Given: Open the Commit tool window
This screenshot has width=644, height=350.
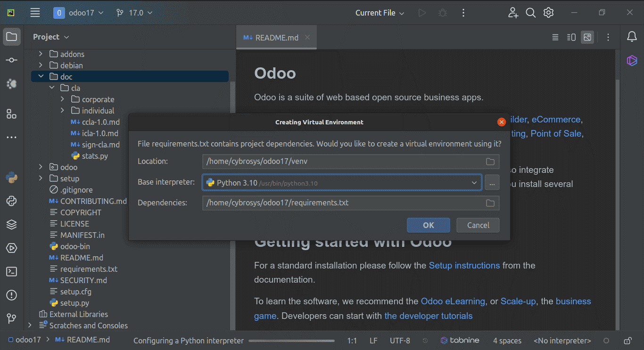Looking at the screenshot, I should click(x=12, y=60).
